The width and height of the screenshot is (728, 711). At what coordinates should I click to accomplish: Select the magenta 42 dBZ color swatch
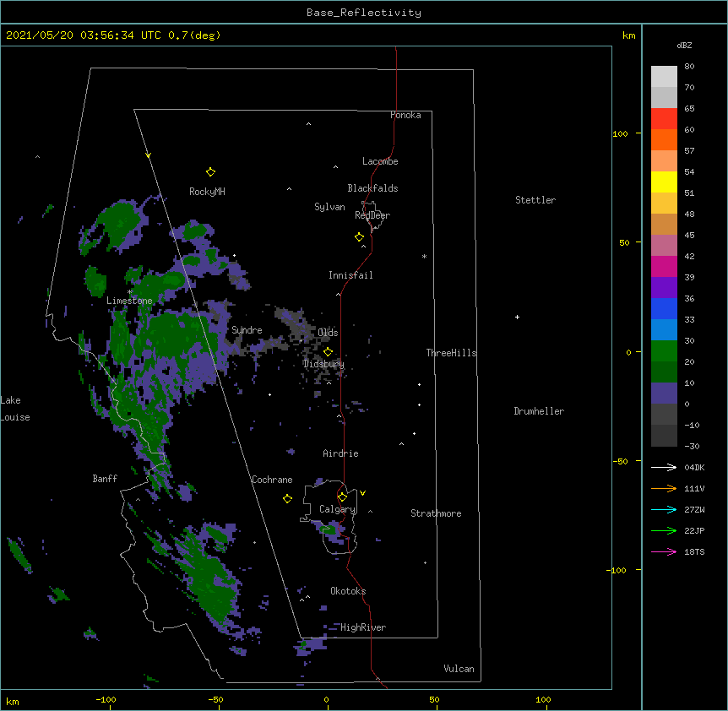[x=664, y=266]
